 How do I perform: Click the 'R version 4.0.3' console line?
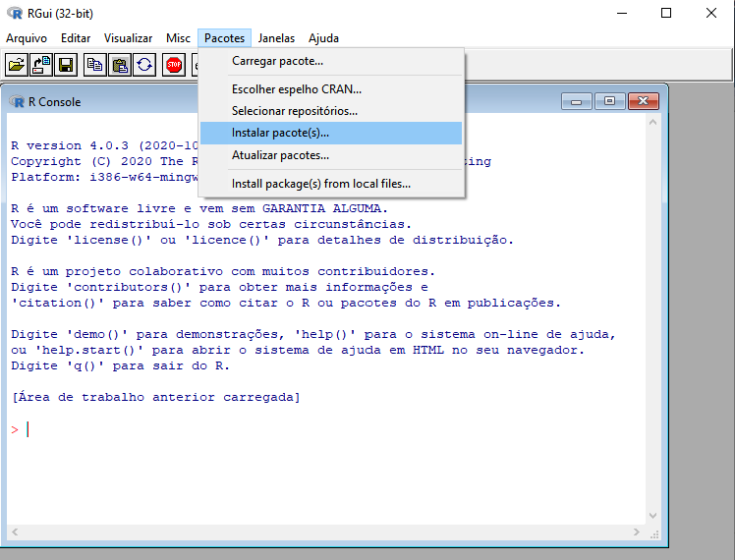pos(104,145)
